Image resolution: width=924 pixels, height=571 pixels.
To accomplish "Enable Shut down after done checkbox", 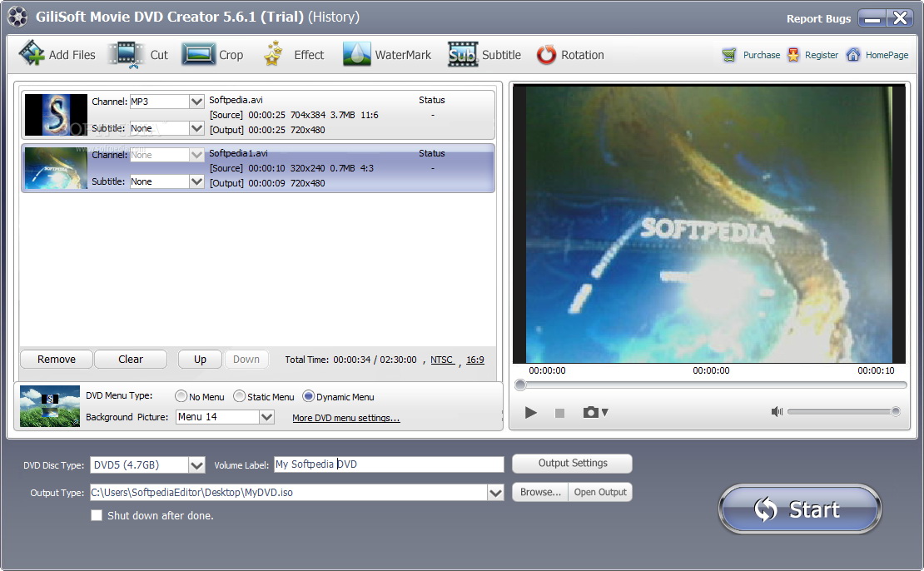I will click(97, 515).
